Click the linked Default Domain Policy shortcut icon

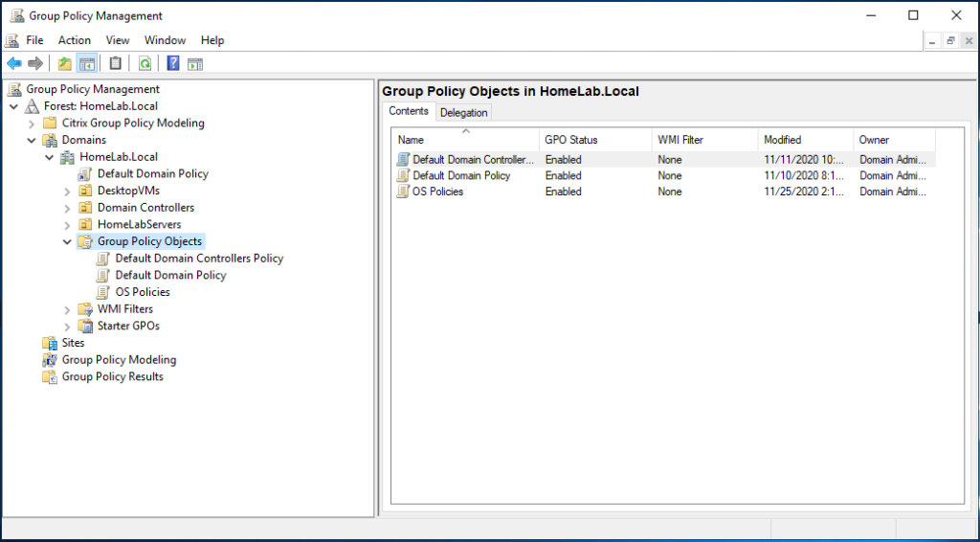pyautogui.click(x=85, y=173)
